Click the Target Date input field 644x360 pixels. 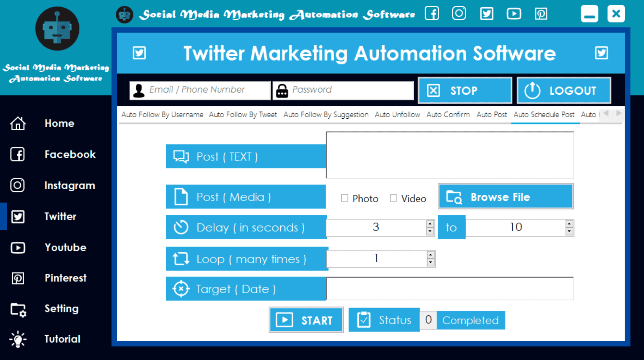[x=450, y=289]
